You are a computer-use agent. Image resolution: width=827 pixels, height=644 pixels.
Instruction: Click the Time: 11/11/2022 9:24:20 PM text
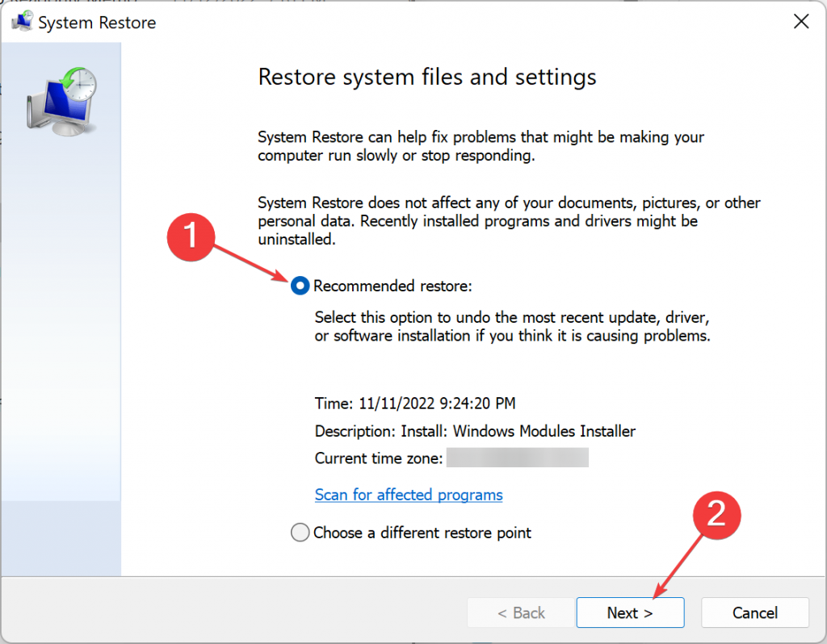(x=415, y=404)
